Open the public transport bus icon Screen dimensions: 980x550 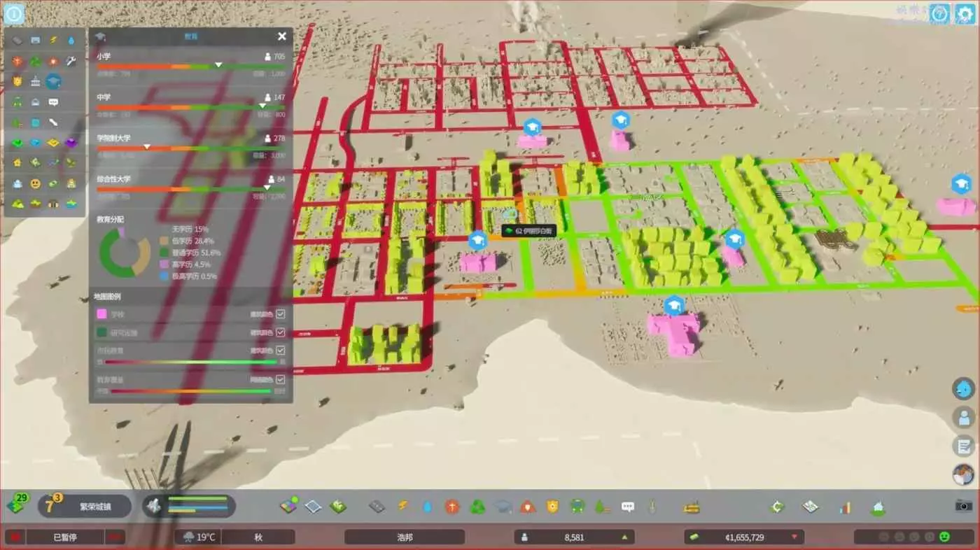[x=577, y=506]
